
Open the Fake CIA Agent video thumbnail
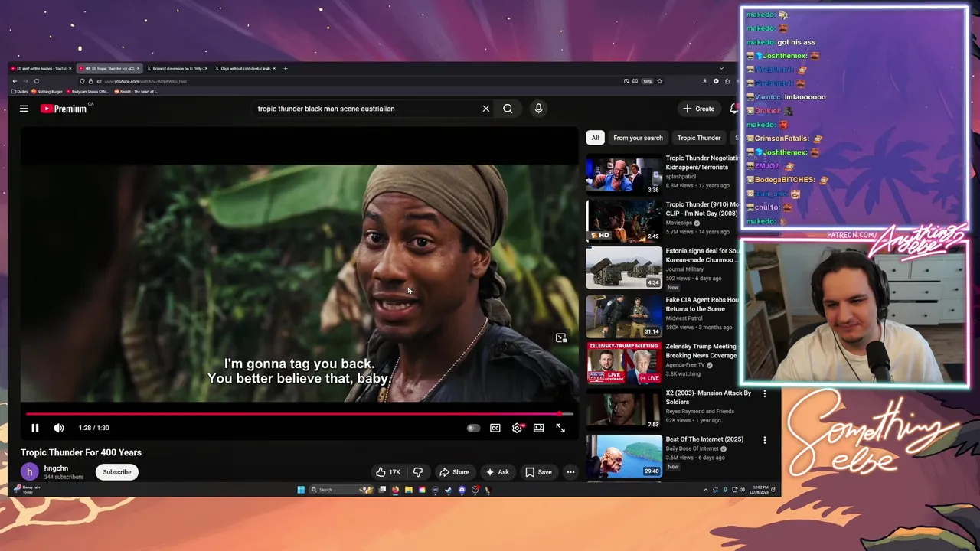[624, 316]
